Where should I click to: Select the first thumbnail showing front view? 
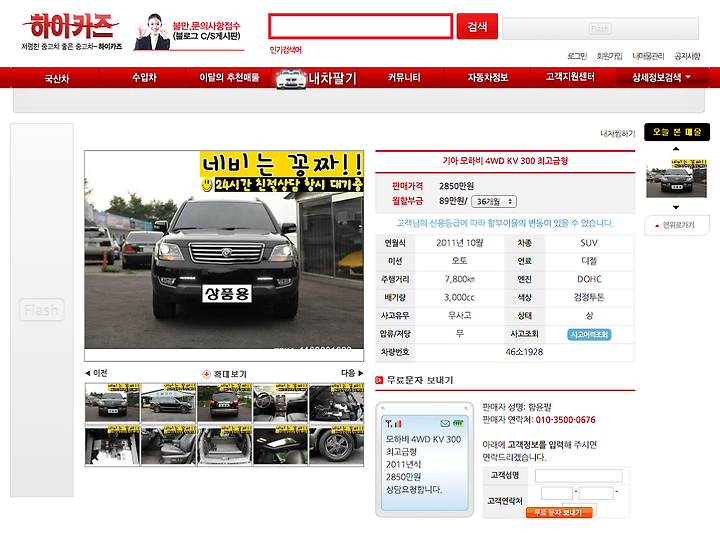112,402
